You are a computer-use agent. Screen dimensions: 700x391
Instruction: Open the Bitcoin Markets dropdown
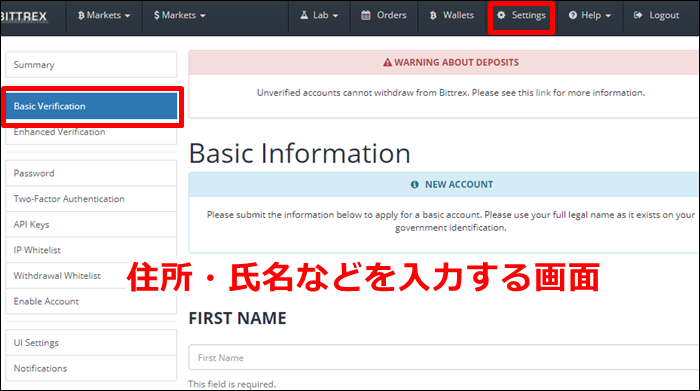pos(104,16)
